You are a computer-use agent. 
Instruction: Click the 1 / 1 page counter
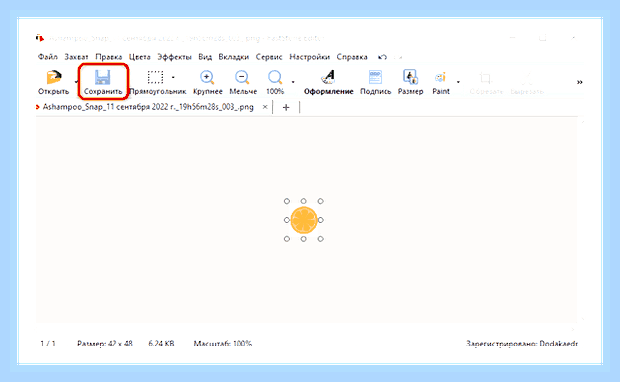(x=47, y=343)
